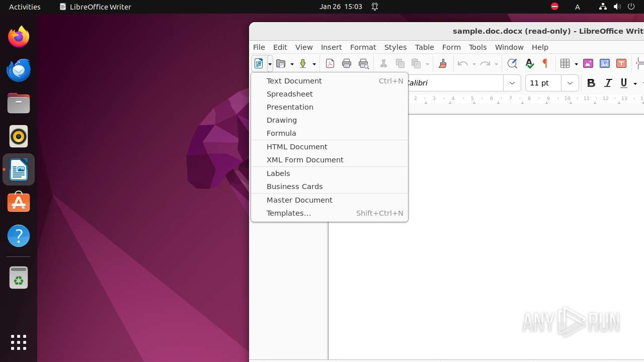Click Insert Text Box icon
644x362 pixels.
point(621,63)
